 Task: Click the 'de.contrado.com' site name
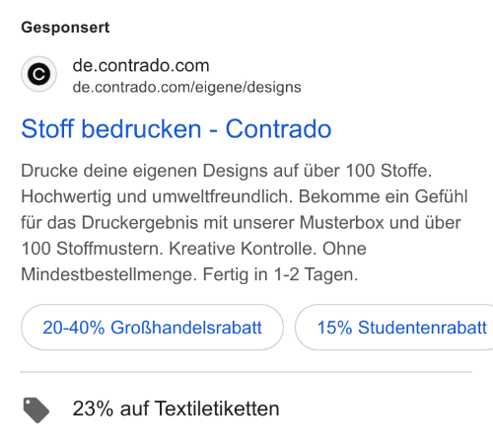point(141,65)
